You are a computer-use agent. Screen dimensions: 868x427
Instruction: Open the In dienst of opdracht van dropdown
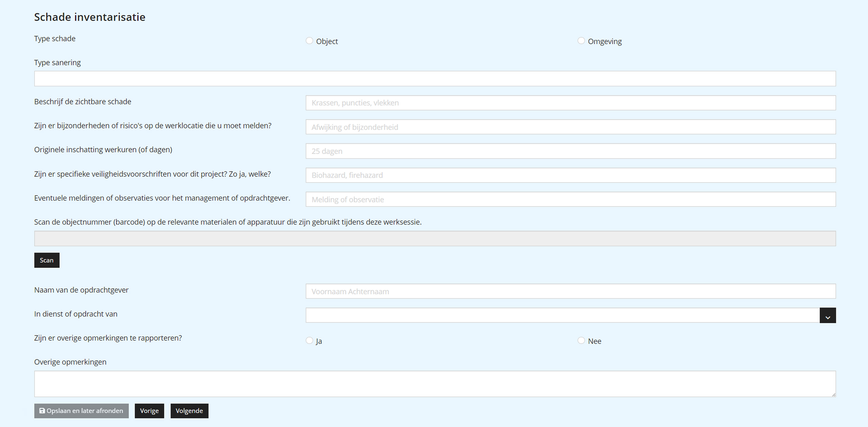pos(544,315)
